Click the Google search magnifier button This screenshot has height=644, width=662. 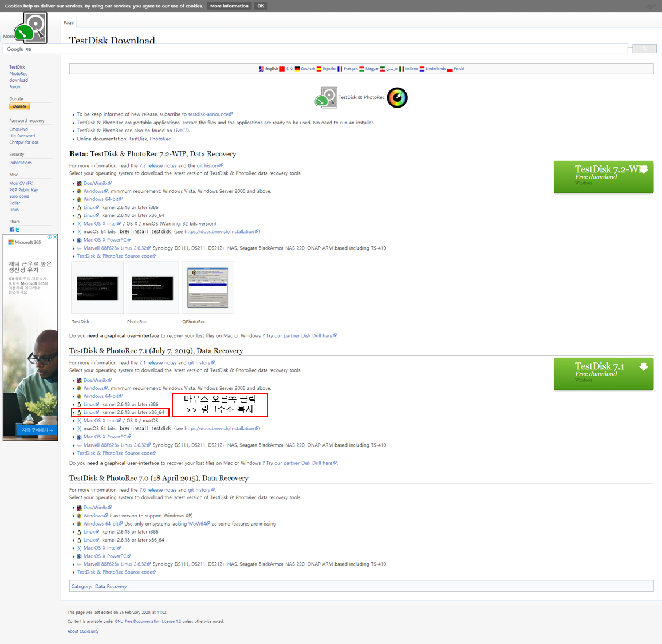pos(644,49)
